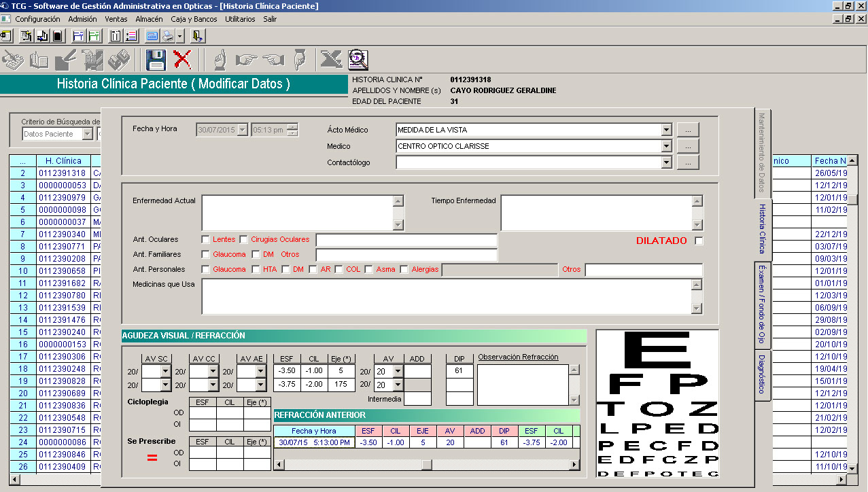Open the Ventas menu
Viewport: 868px width, 492px height.
click(116, 19)
